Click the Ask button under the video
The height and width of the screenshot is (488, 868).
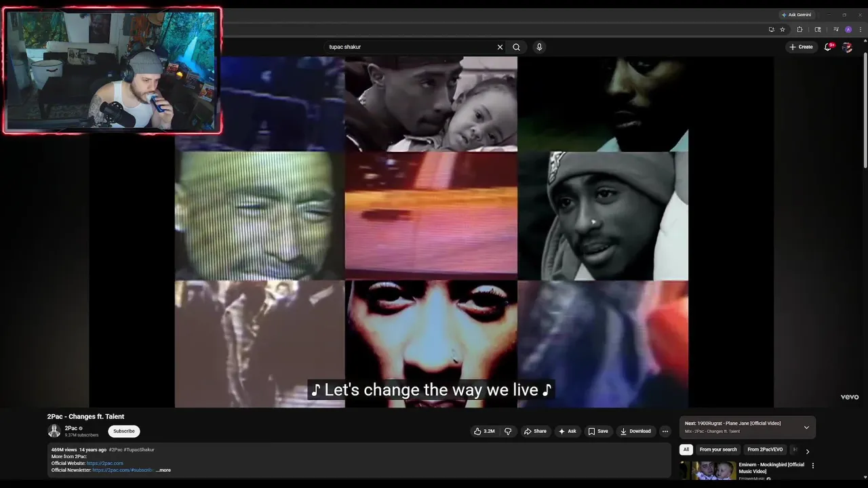click(567, 431)
